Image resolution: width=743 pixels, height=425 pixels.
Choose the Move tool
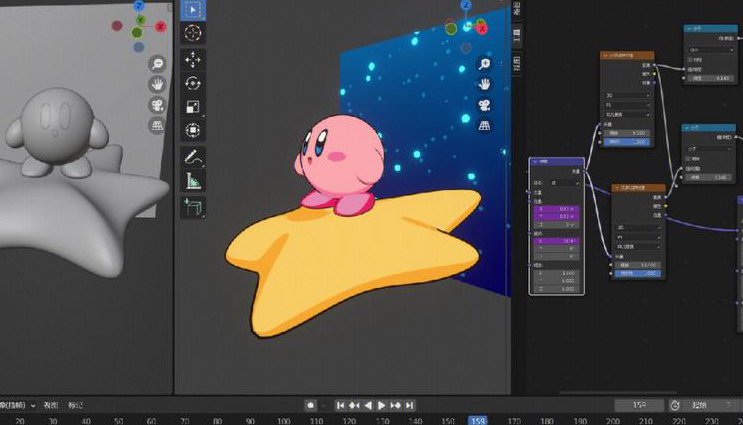tap(193, 60)
